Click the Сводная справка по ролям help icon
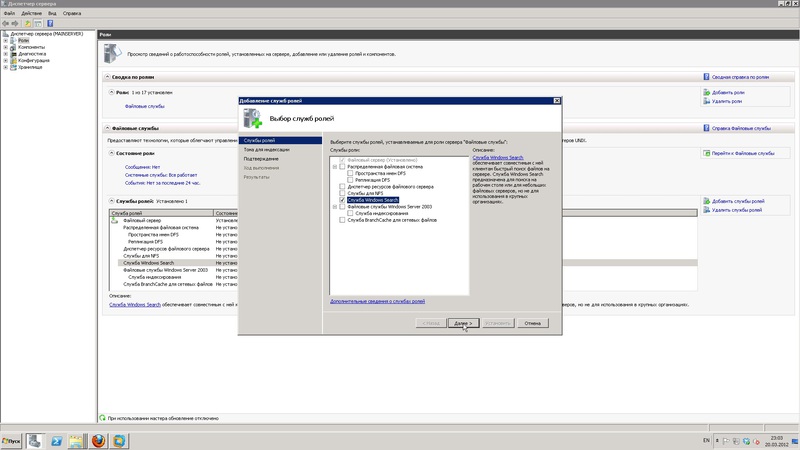 (707, 77)
